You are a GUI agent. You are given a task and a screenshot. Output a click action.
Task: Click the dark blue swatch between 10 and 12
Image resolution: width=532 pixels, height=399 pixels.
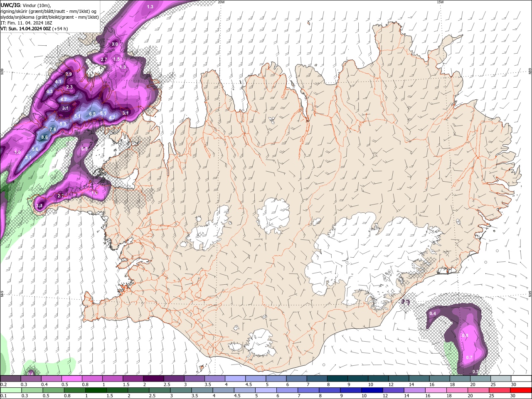[371, 390]
